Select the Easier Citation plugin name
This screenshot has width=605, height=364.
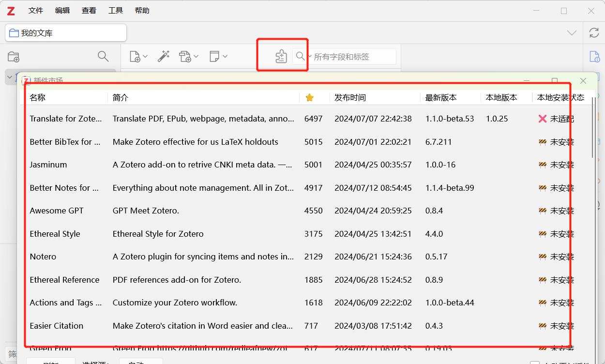point(57,326)
